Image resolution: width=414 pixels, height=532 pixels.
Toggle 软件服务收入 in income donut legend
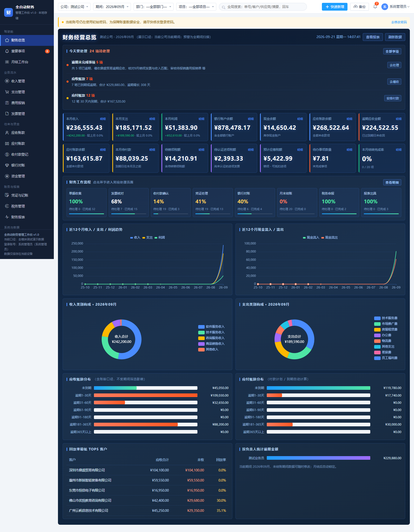(x=211, y=327)
